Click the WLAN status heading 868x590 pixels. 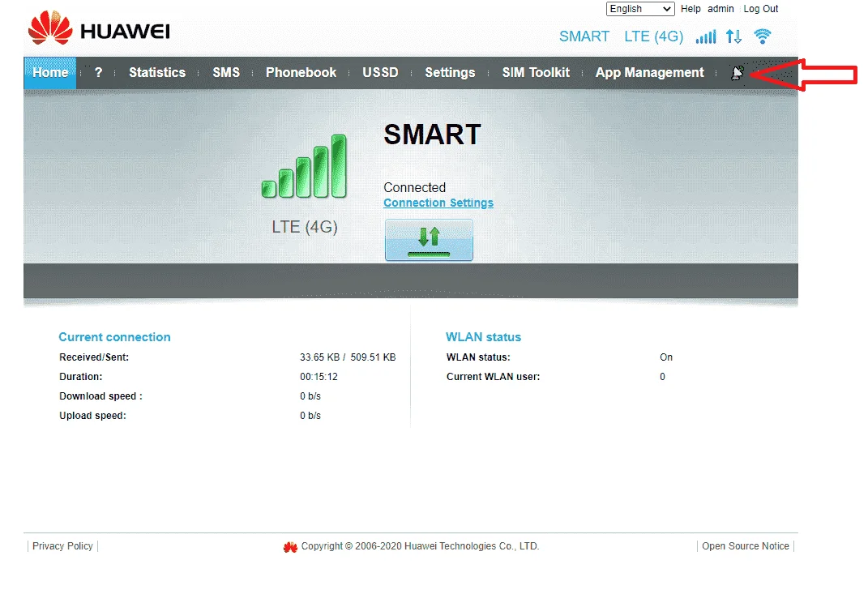pyautogui.click(x=483, y=337)
